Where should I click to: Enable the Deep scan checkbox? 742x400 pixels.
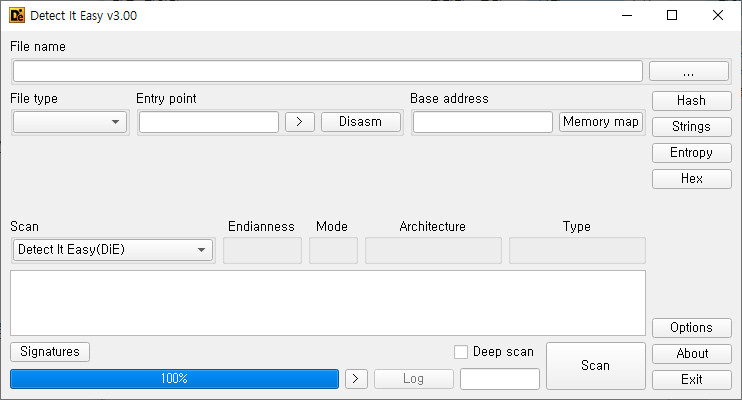[x=461, y=352]
